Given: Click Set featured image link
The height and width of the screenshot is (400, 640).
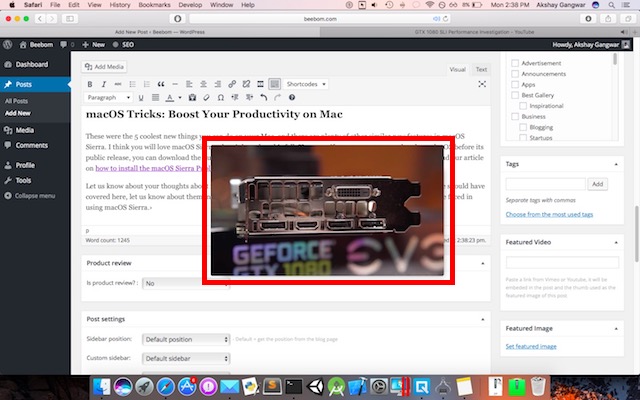Looking at the screenshot, I should coord(531,347).
